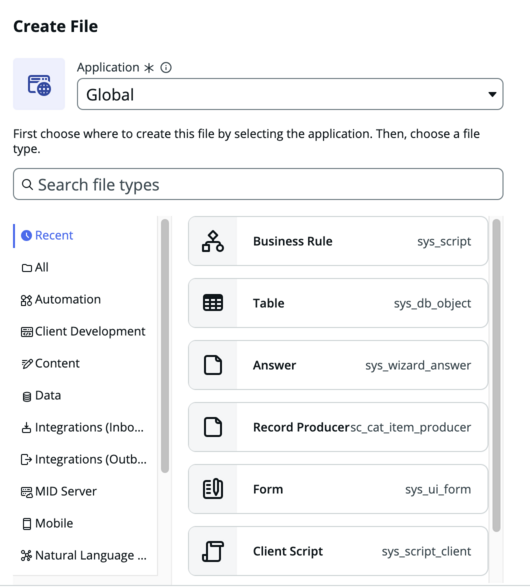Select the All category
This screenshot has height=587, width=530.
pyautogui.click(x=35, y=267)
